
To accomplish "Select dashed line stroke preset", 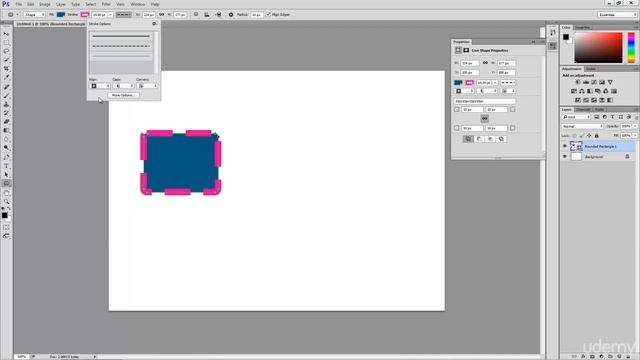I will (x=121, y=46).
